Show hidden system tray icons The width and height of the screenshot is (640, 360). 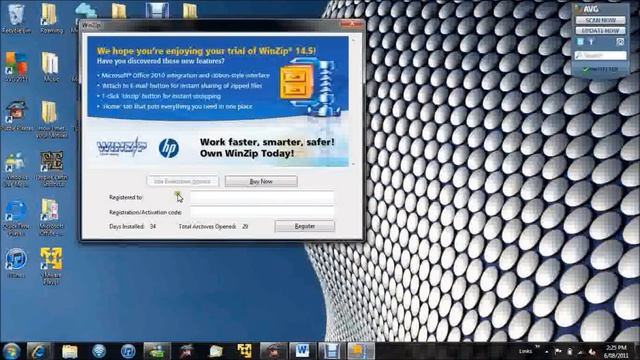point(546,351)
